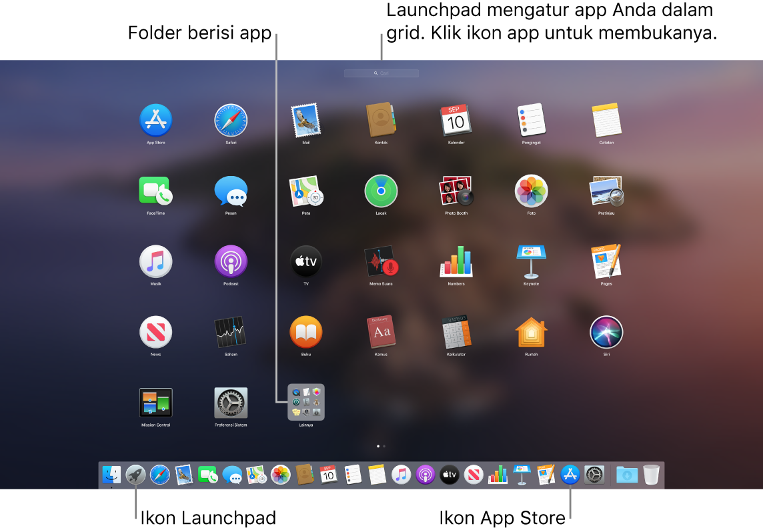763x532 pixels.
Task: Switch to the second Launchpad page dot
Action: (x=386, y=447)
